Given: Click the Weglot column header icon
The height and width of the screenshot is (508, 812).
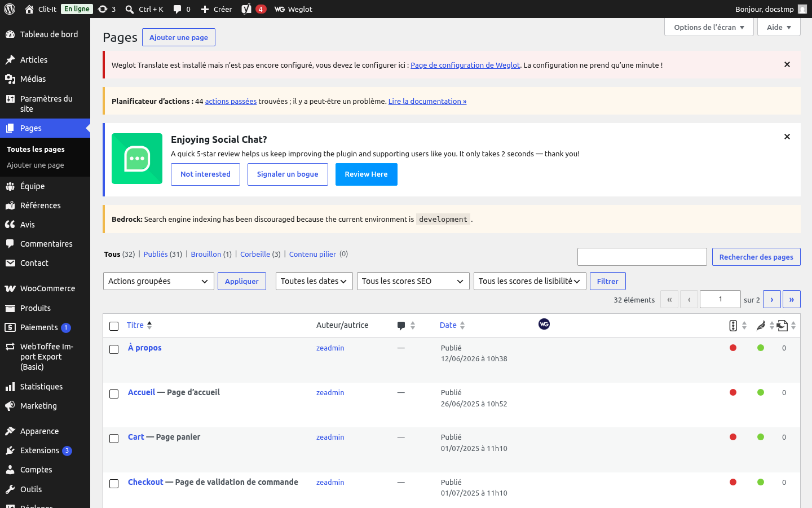Looking at the screenshot, I should coord(544,324).
